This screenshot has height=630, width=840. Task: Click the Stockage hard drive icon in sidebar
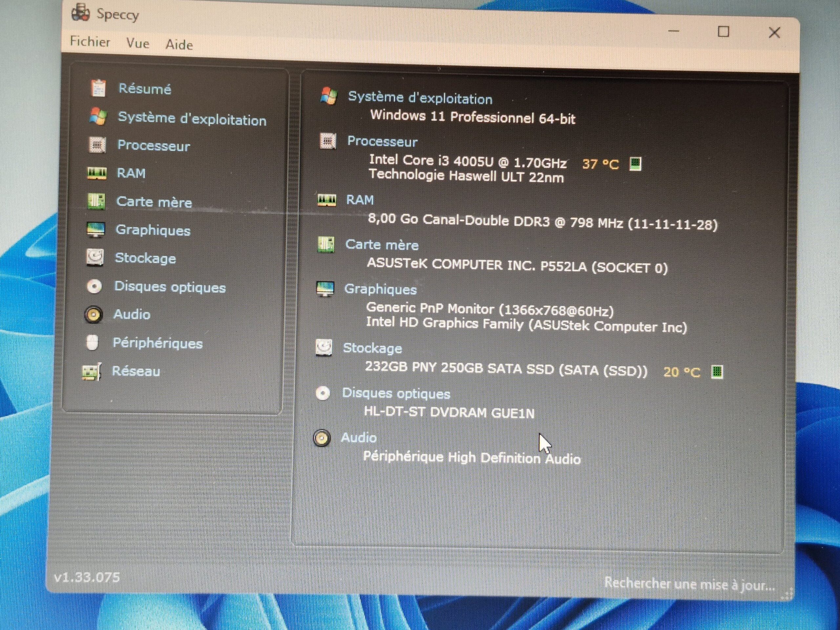[x=94, y=258]
